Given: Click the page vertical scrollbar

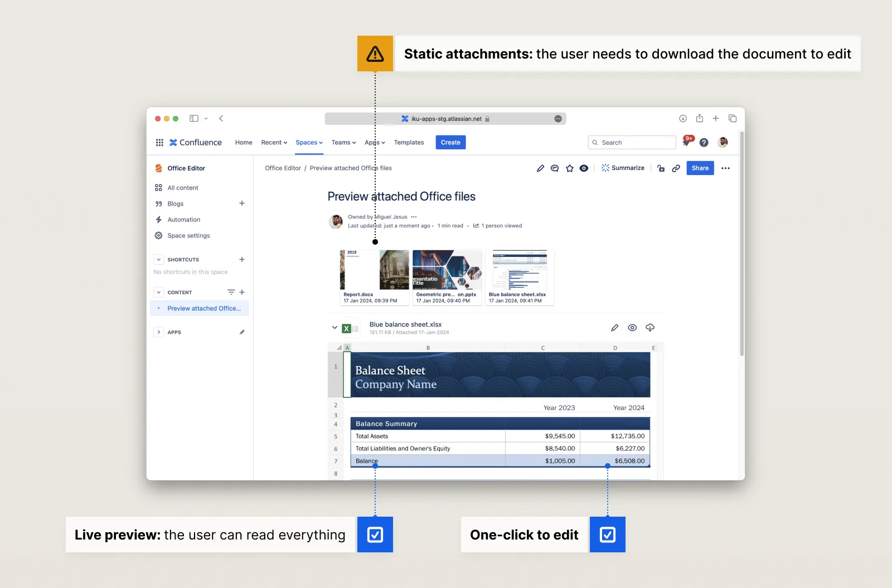Looking at the screenshot, I should 741,244.
